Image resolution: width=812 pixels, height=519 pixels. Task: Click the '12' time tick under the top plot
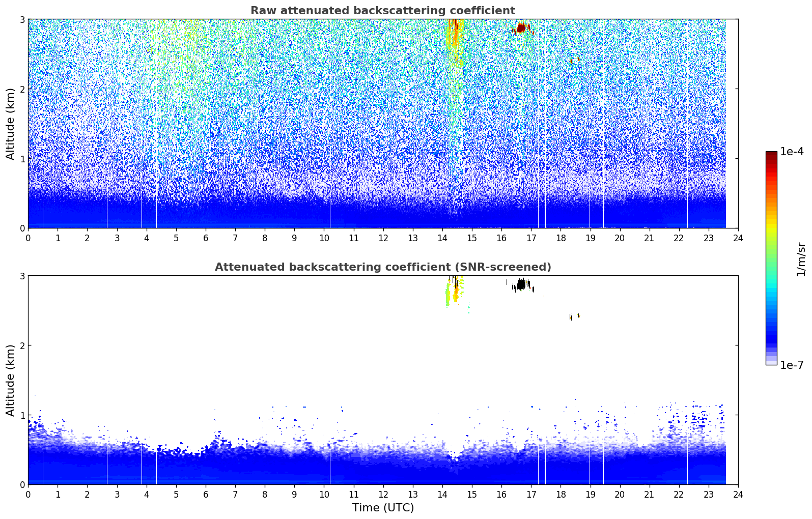click(x=383, y=238)
